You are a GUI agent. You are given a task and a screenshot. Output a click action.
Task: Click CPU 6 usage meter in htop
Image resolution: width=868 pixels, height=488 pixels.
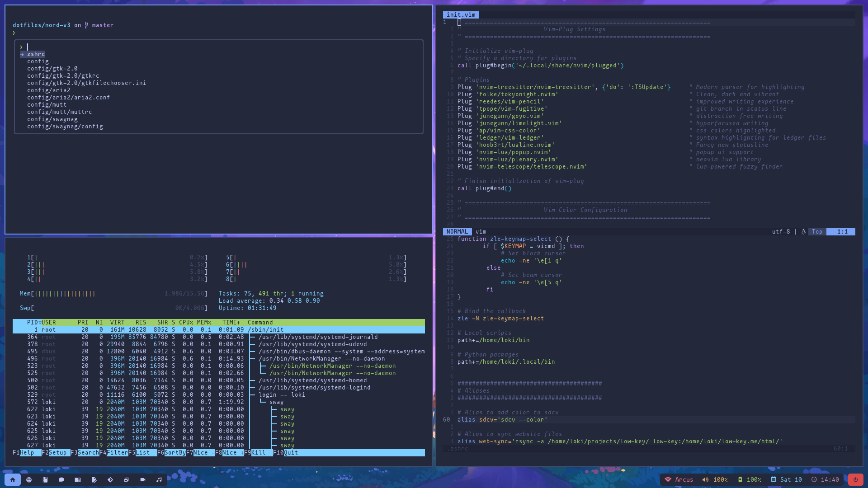tap(316, 265)
